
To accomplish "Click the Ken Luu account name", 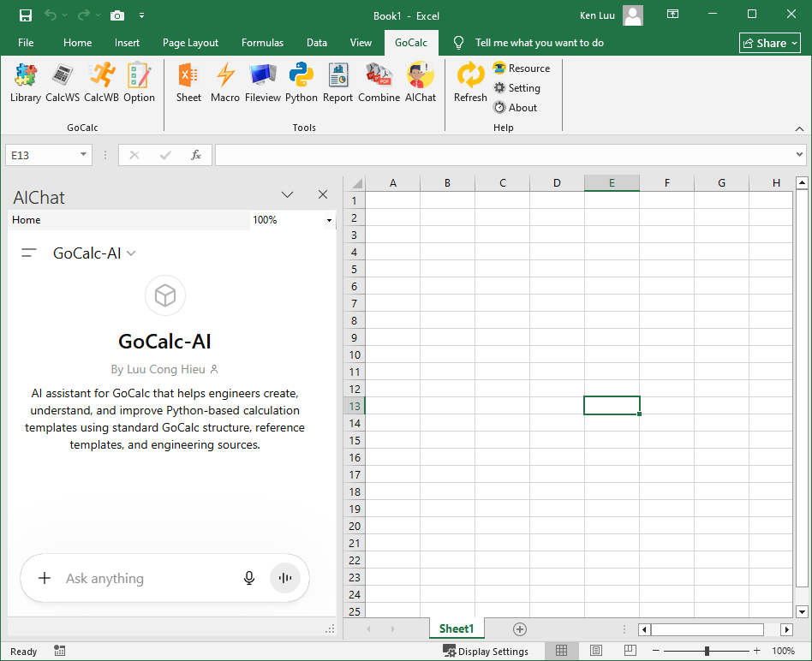I will (x=597, y=15).
